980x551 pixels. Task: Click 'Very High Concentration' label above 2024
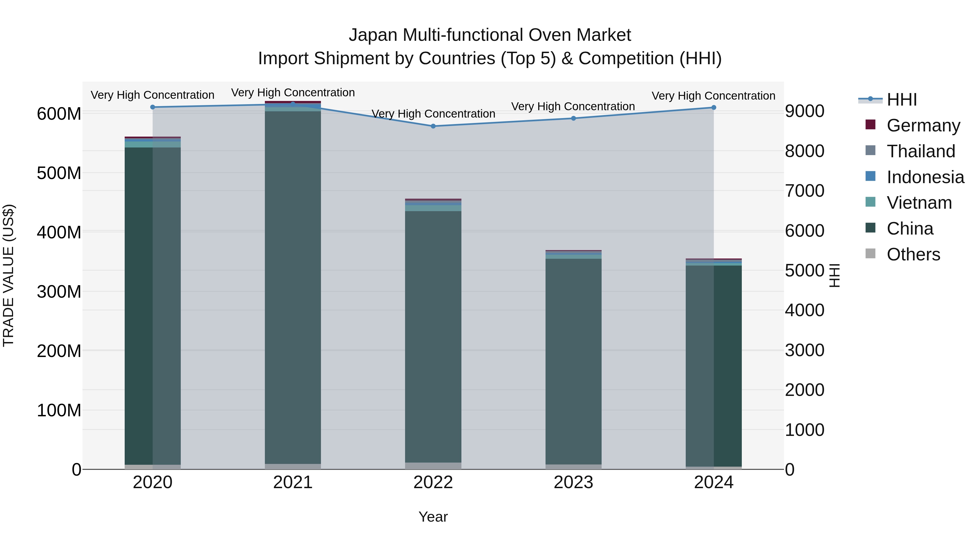point(713,96)
